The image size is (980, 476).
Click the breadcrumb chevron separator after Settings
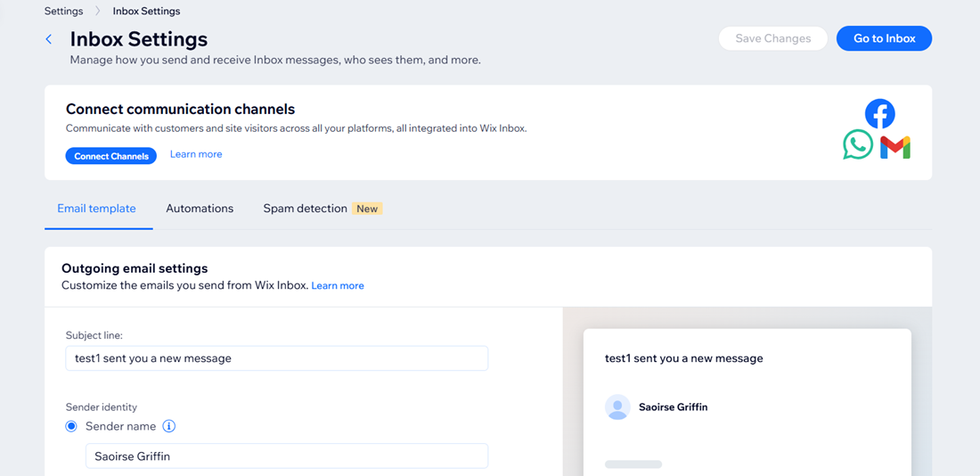tap(98, 12)
